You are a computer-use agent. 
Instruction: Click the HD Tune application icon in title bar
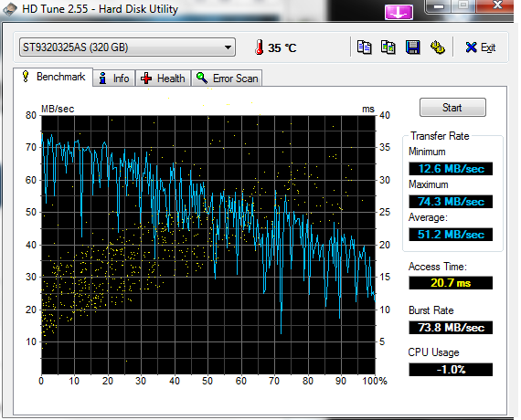10,9
